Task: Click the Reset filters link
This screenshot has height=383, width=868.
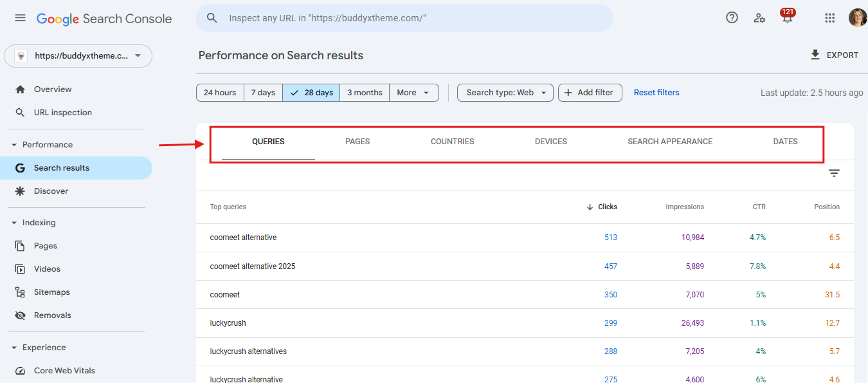Action: coord(656,93)
